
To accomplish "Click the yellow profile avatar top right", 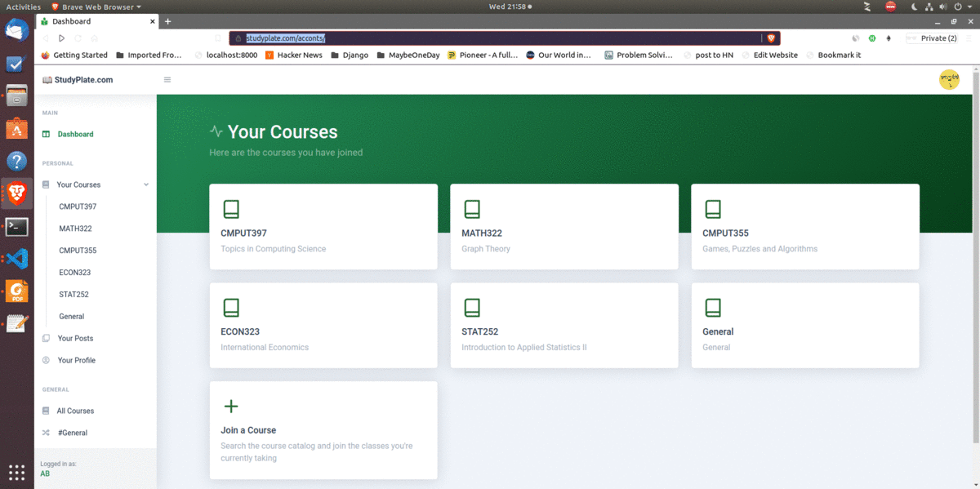I will click(x=950, y=79).
